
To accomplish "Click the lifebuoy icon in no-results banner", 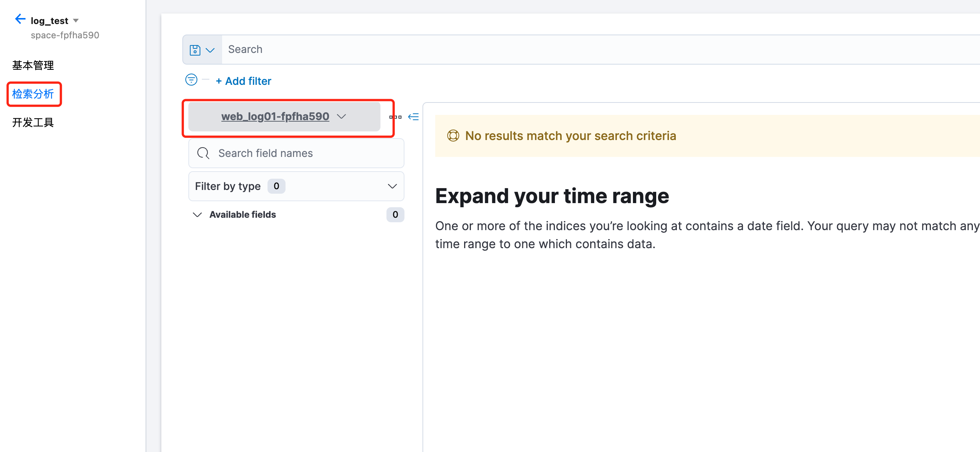I will [x=453, y=136].
